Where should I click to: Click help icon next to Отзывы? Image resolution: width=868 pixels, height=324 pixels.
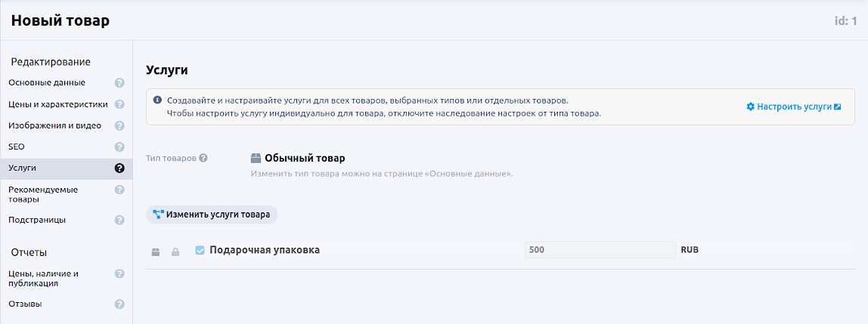pos(119,304)
